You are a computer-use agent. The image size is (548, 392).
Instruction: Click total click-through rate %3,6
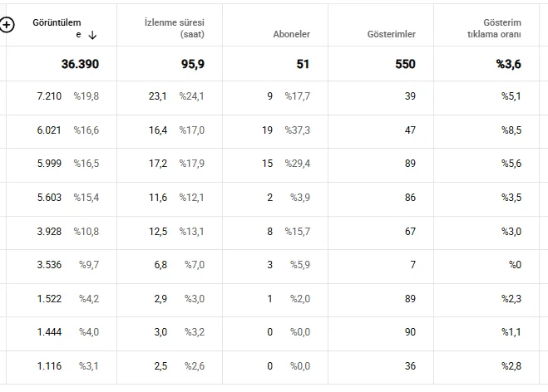(x=509, y=64)
